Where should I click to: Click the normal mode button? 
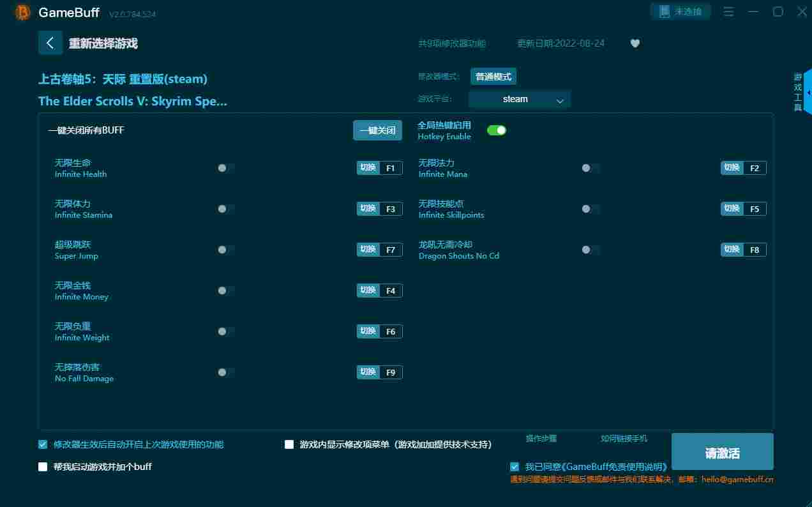(493, 77)
